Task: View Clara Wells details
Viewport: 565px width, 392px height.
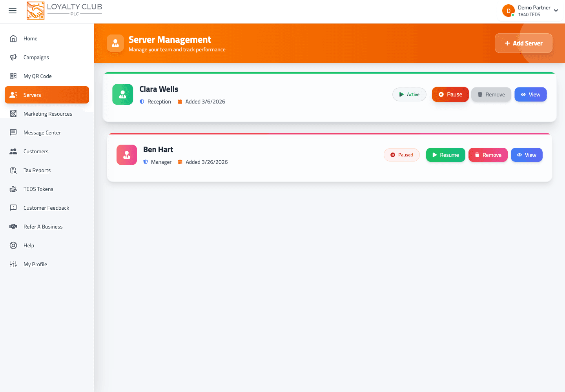Action: (x=530, y=94)
